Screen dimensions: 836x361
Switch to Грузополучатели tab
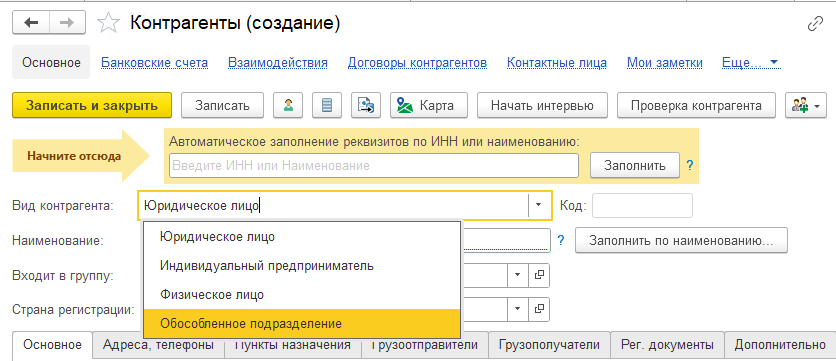[x=549, y=345]
